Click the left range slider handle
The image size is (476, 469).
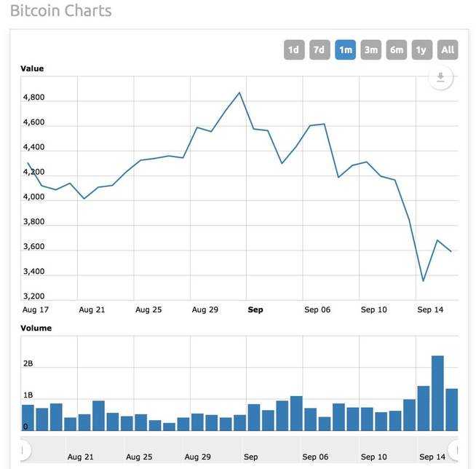(23, 449)
